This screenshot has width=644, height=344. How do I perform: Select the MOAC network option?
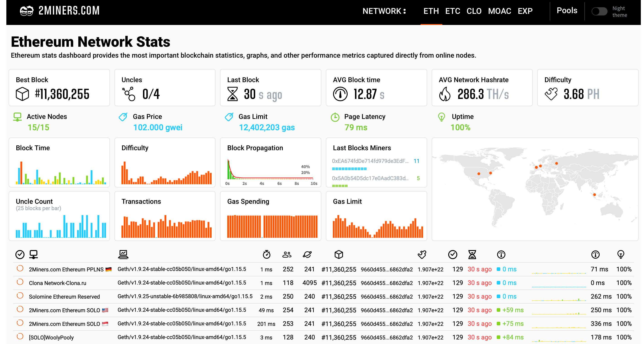click(499, 12)
